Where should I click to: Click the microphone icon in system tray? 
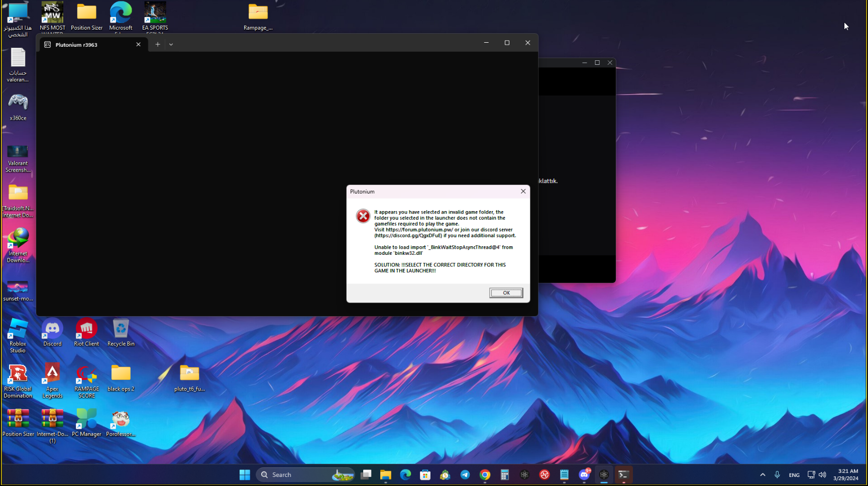pyautogui.click(x=777, y=475)
